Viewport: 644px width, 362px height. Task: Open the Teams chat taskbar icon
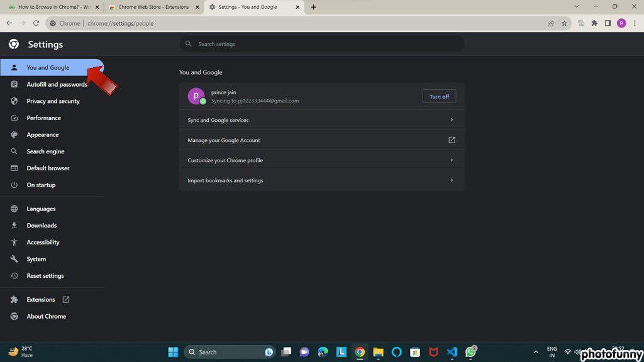304,352
